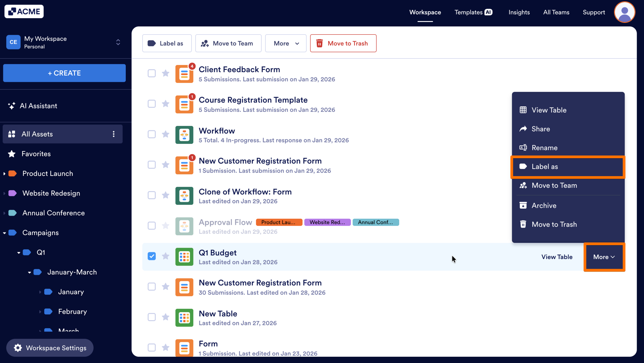Click the All Assets three-dot menu
Screen dimensions: 644x363
point(114,134)
